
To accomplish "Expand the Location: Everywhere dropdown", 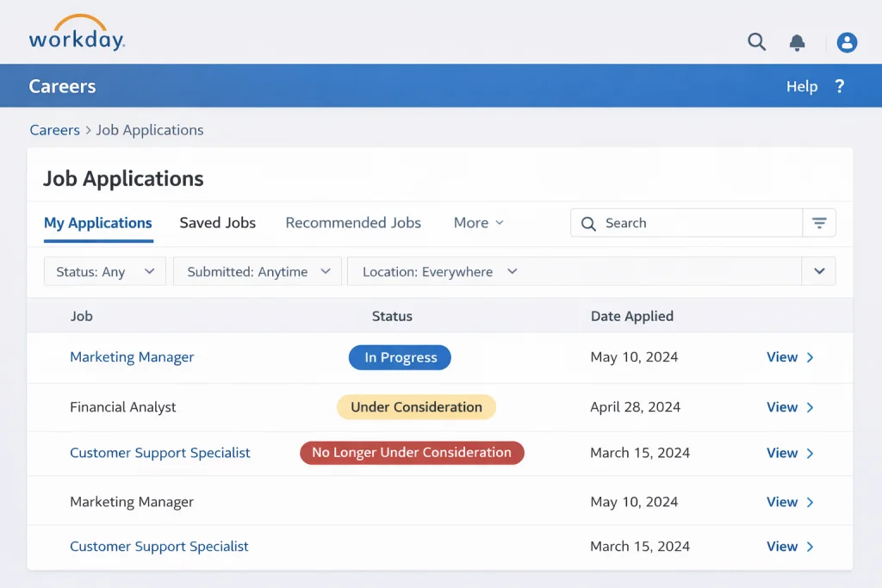I will point(438,270).
